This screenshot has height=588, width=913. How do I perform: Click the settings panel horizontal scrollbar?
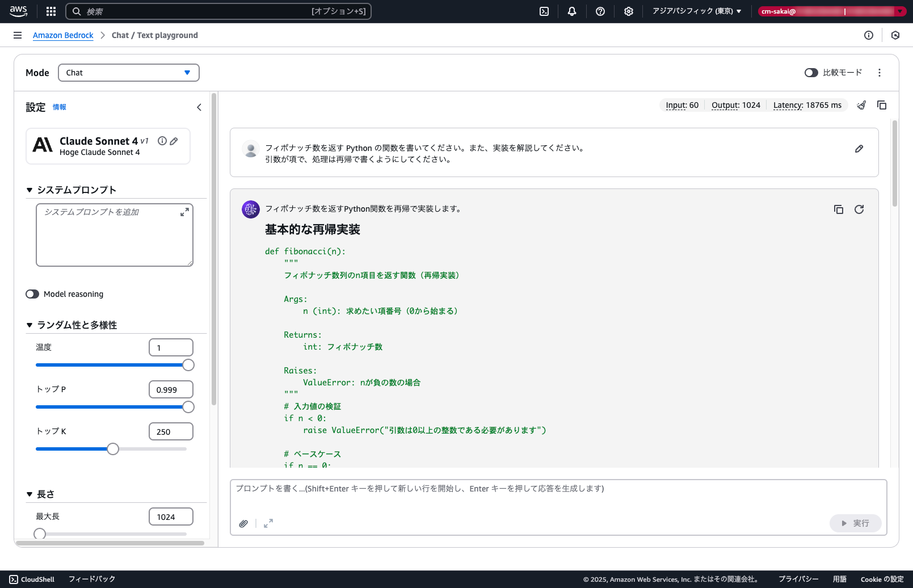tap(111, 543)
